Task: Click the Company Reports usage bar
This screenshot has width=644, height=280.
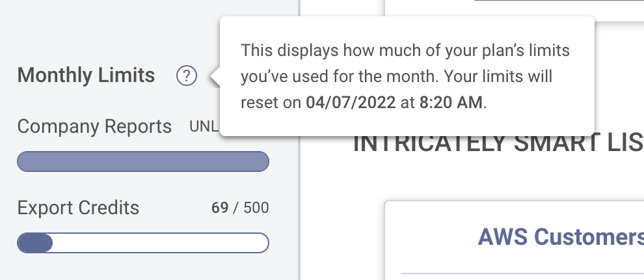Action: tap(142, 161)
